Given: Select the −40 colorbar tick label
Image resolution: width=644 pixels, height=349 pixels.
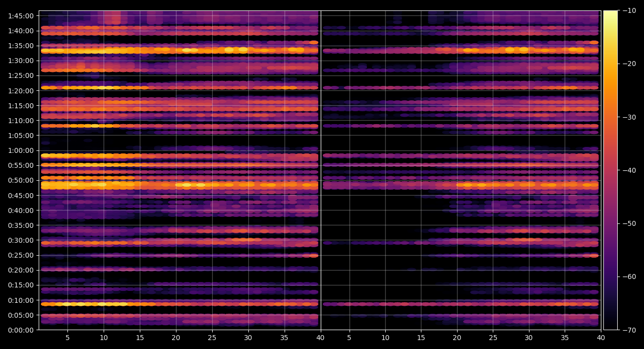Looking at the screenshot, I should [x=629, y=170].
